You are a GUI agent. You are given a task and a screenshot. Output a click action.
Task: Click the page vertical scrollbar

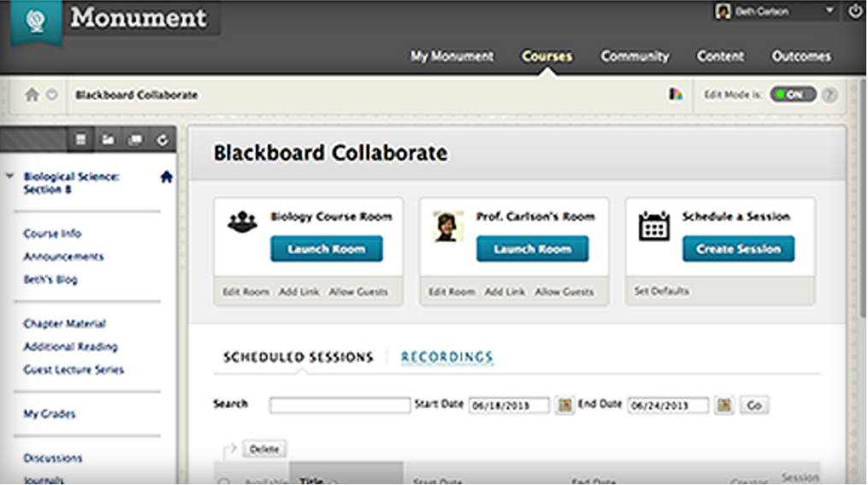click(x=864, y=199)
